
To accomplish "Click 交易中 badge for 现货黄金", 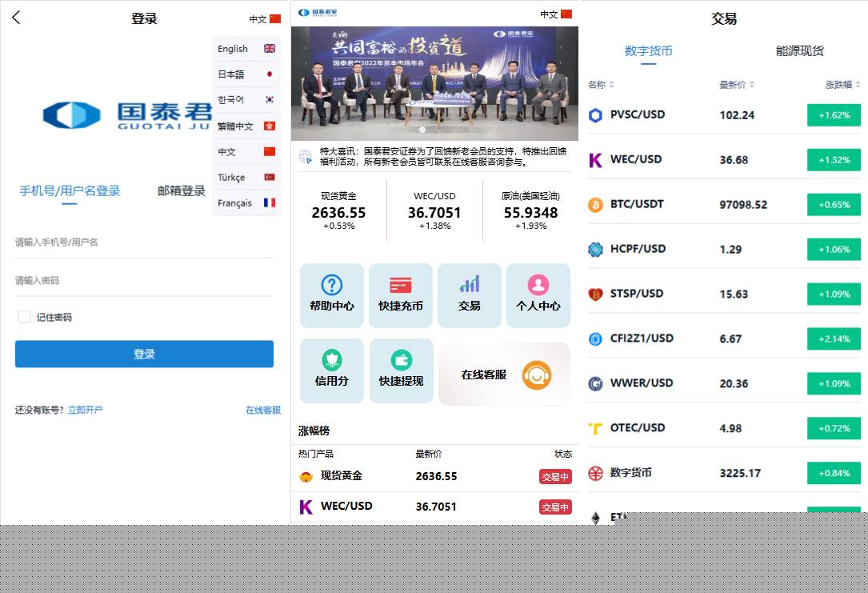I will tap(555, 477).
